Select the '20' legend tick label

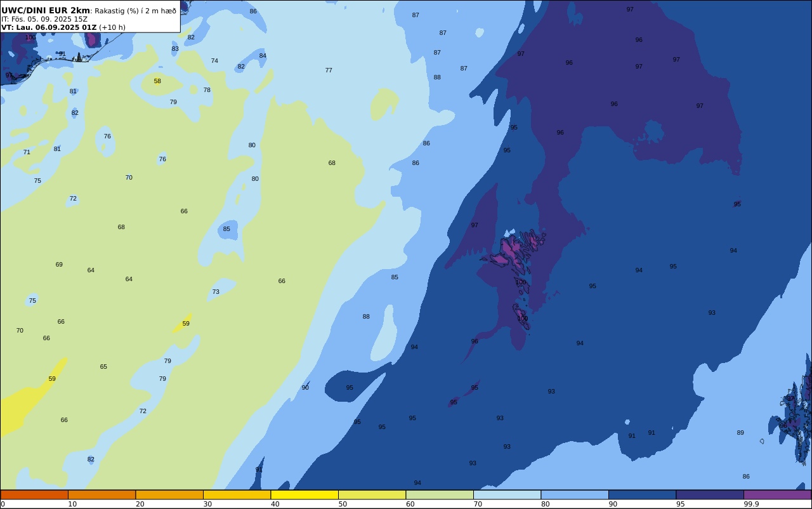coord(140,504)
